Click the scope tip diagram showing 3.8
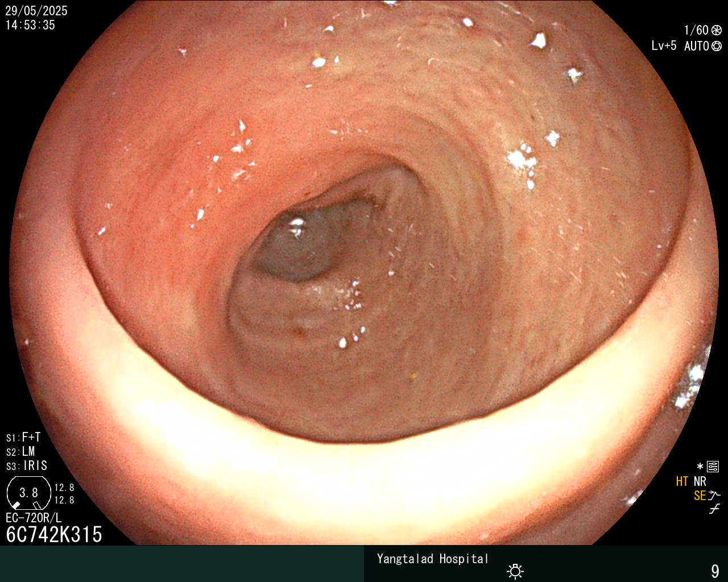The width and height of the screenshot is (728, 582). [x=29, y=493]
